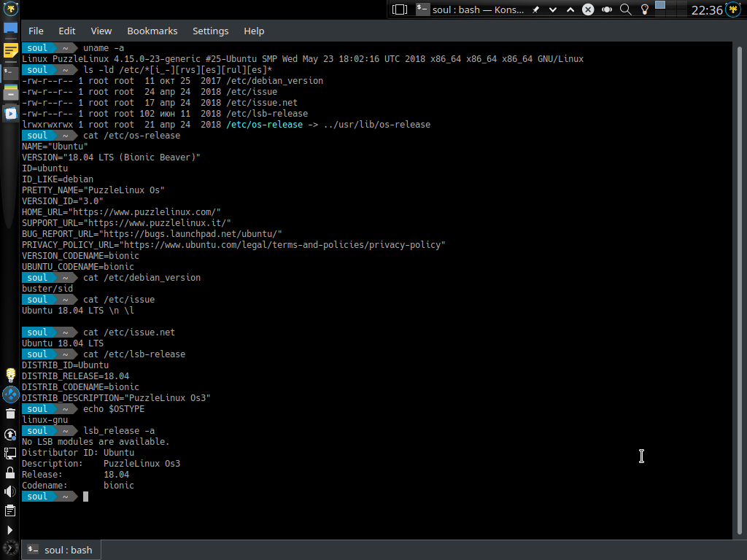Check software updates tray icon
The image size is (747, 560).
(x=10, y=435)
